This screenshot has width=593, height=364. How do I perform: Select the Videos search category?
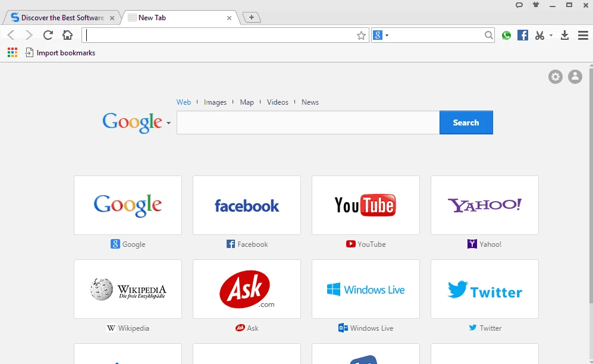click(278, 102)
